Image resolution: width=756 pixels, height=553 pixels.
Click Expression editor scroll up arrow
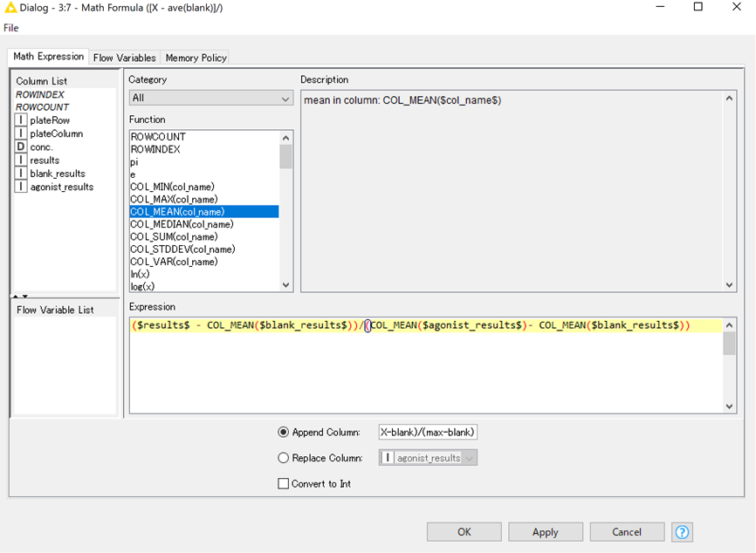[729, 325]
